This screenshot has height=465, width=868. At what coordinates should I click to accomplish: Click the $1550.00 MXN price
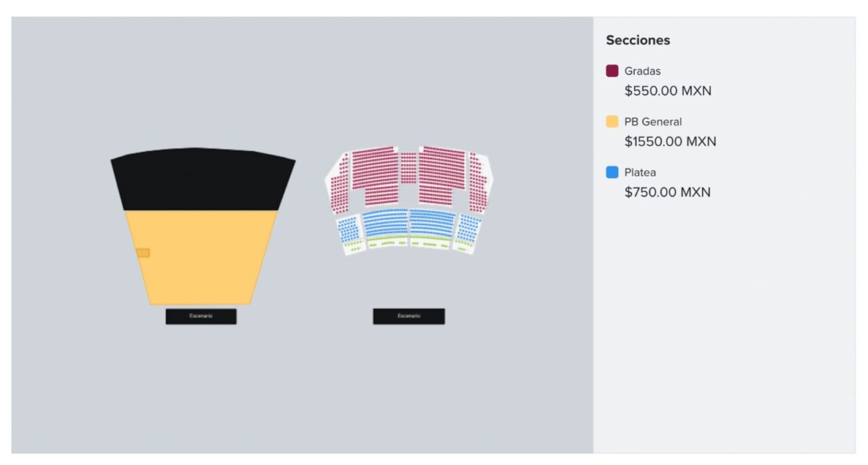(x=670, y=141)
